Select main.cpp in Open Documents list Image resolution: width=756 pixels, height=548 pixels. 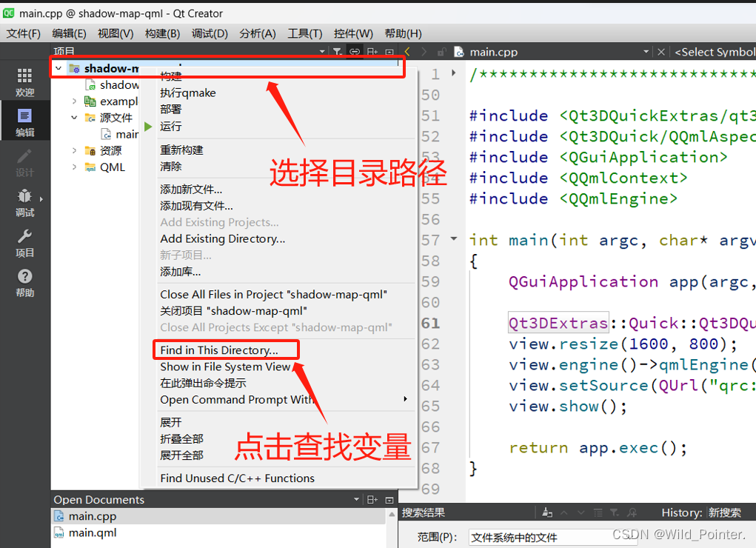[x=218, y=516]
